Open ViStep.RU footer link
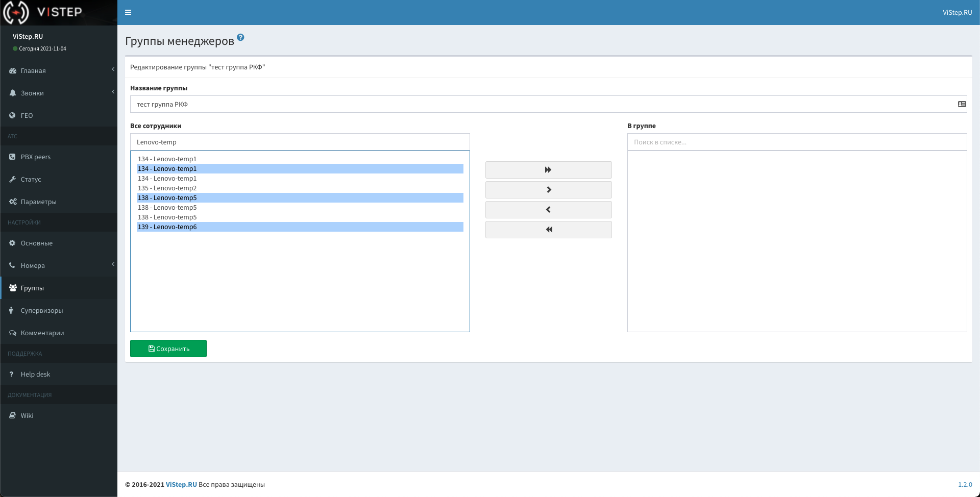This screenshot has height=497, width=980. pyautogui.click(x=181, y=485)
